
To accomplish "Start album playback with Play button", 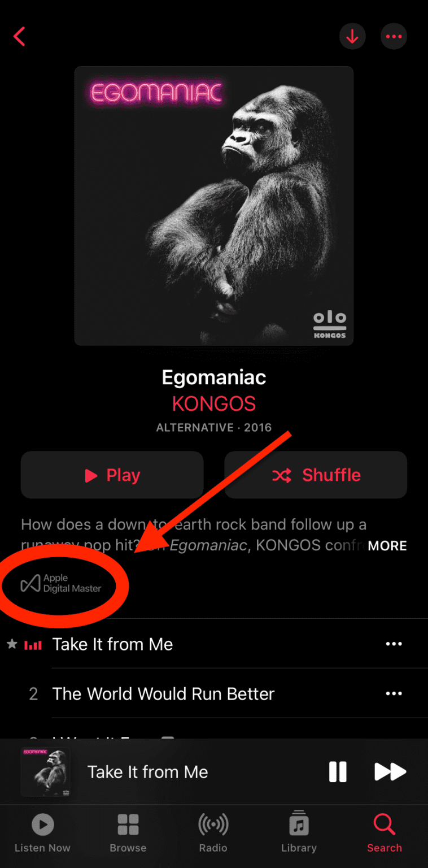I will pos(112,475).
